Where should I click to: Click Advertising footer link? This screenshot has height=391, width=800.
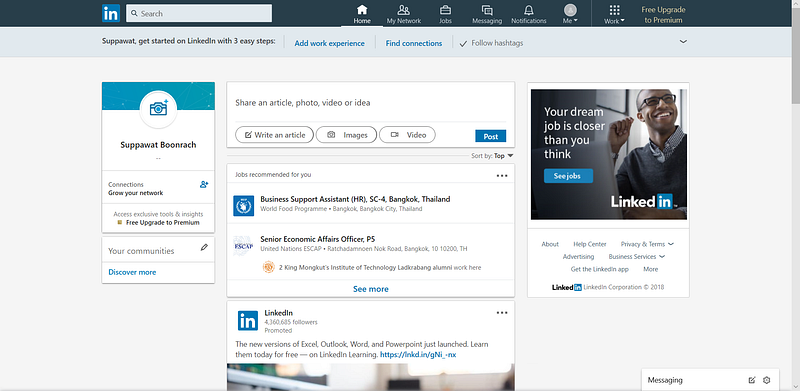coord(579,256)
